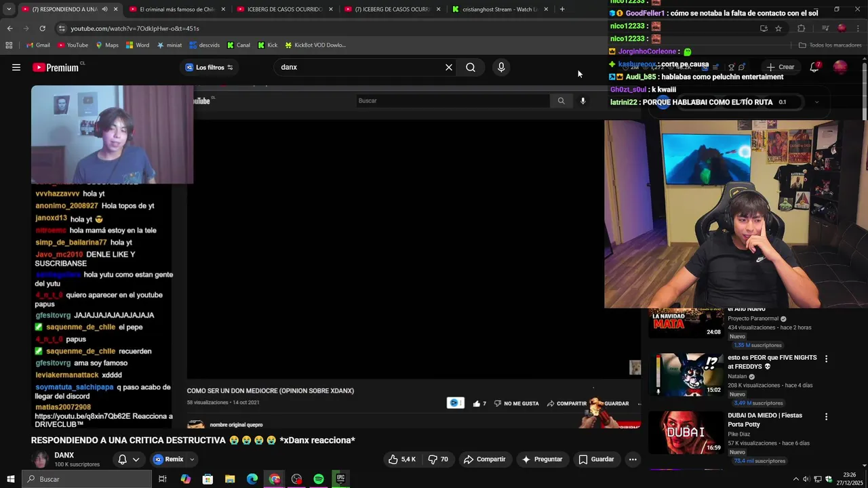
Task: Open Microsoft Edge from taskbar
Action: [x=252, y=479]
